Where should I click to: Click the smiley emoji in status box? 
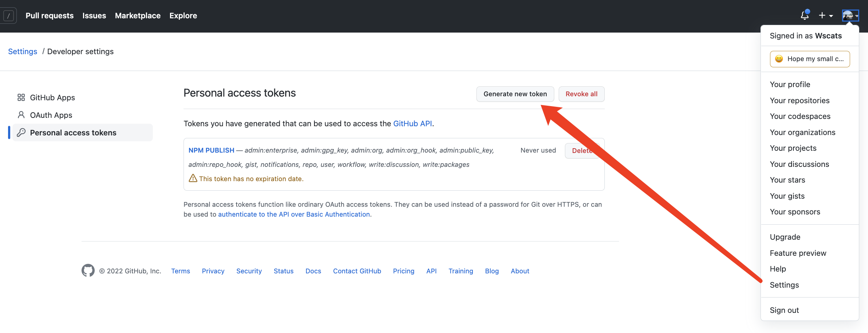point(779,59)
